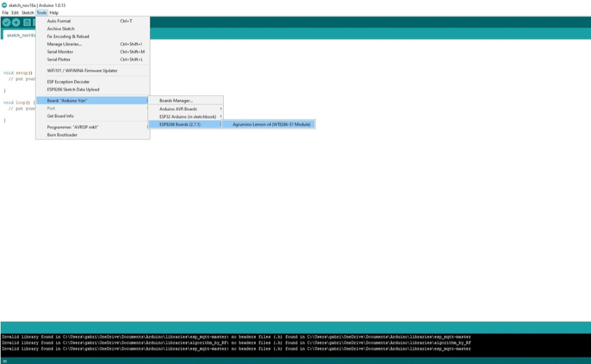Open Manage Libraries... entry
591x364 pixels.
click(93, 44)
